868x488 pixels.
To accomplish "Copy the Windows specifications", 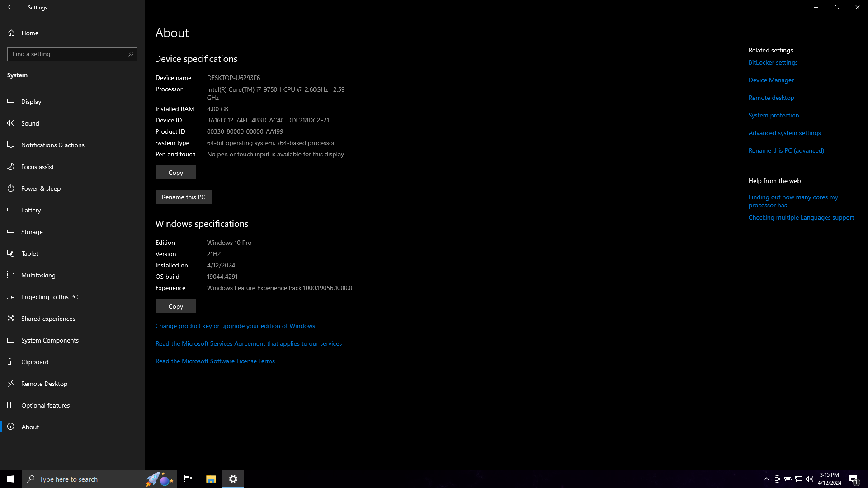I will click(175, 306).
